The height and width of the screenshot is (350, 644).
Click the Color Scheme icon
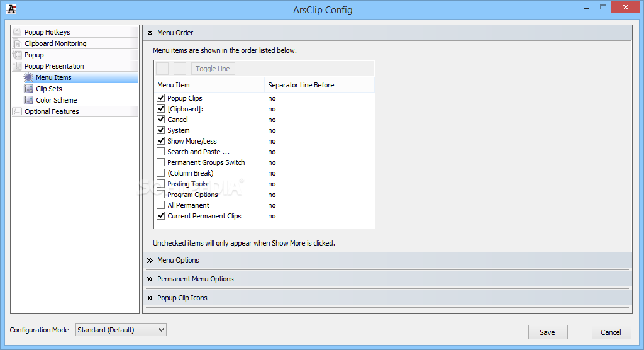point(28,100)
